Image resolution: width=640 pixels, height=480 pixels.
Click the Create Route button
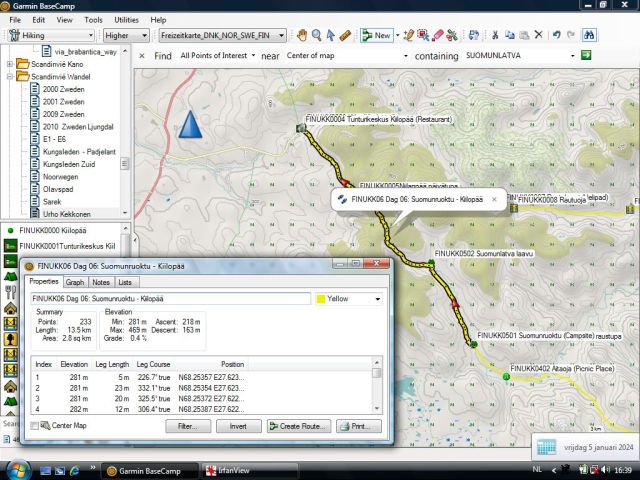click(x=298, y=426)
